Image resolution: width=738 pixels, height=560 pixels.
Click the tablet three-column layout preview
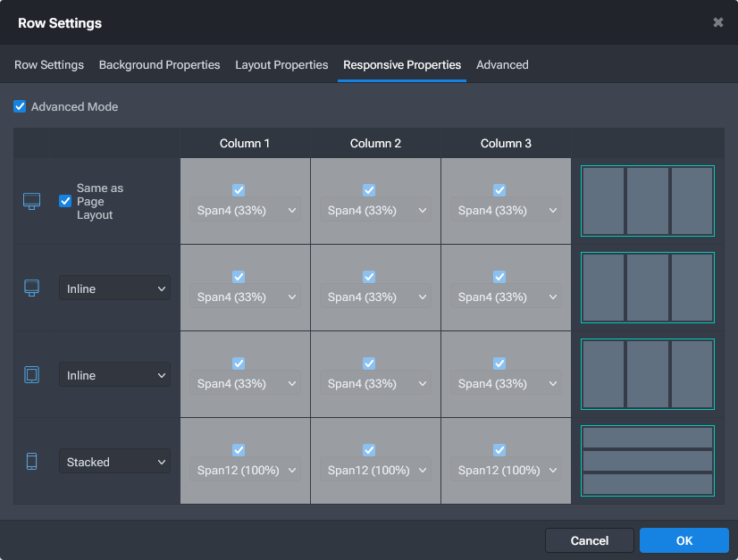[647, 374]
